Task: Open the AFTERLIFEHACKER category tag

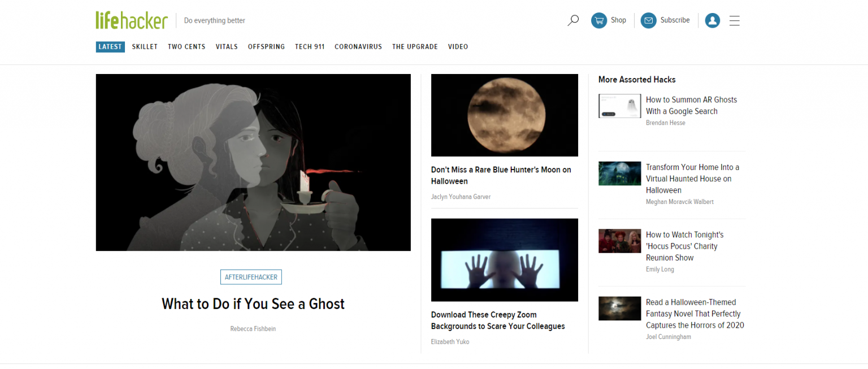Action: 251,277
